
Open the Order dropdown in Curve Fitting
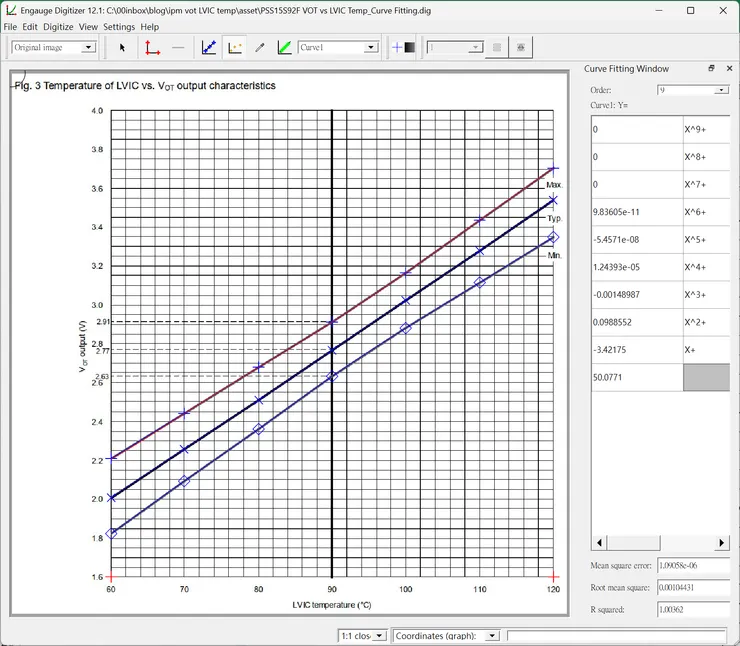(x=721, y=90)
